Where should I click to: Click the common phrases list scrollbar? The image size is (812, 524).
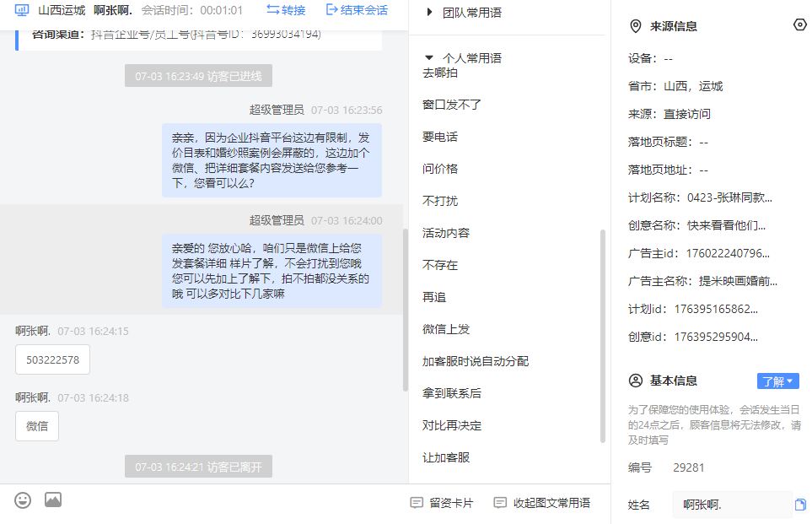click(603, 336)
